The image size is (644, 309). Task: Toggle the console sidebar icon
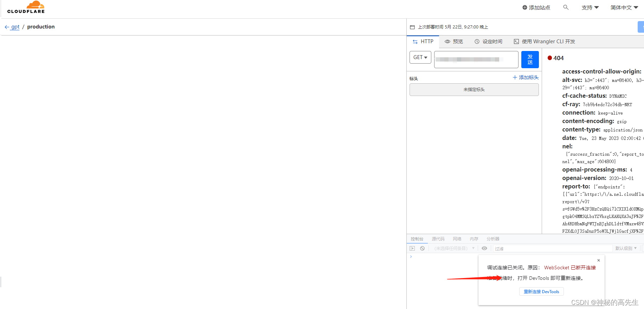click(412, 249)
